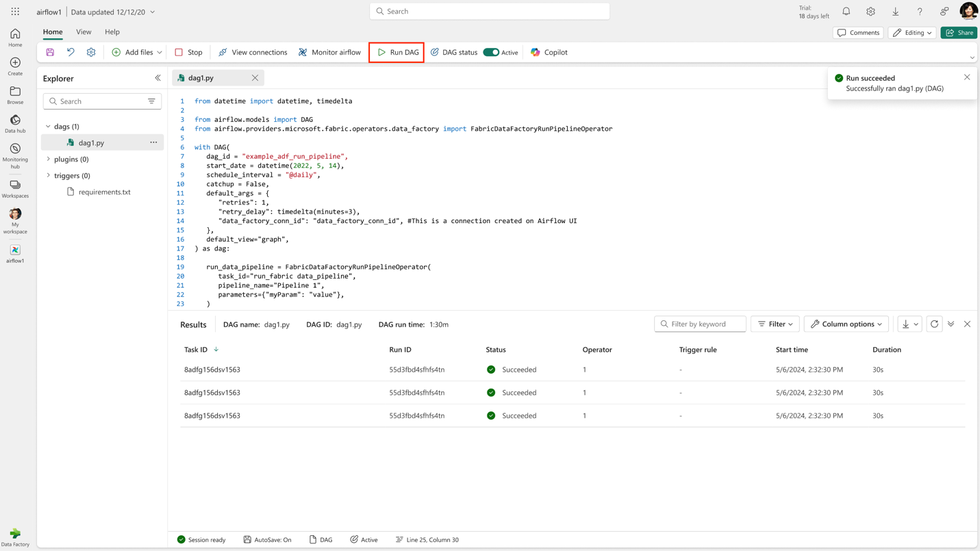Open Create in left sidebar
980x551 pixels.
(15, 66)
